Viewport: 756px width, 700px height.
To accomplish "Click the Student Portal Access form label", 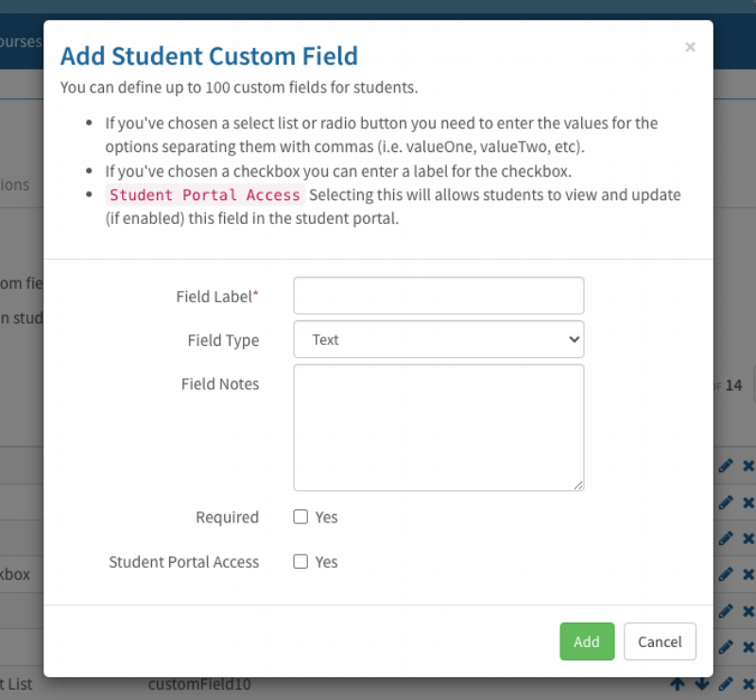I will (x=183, y=562).
